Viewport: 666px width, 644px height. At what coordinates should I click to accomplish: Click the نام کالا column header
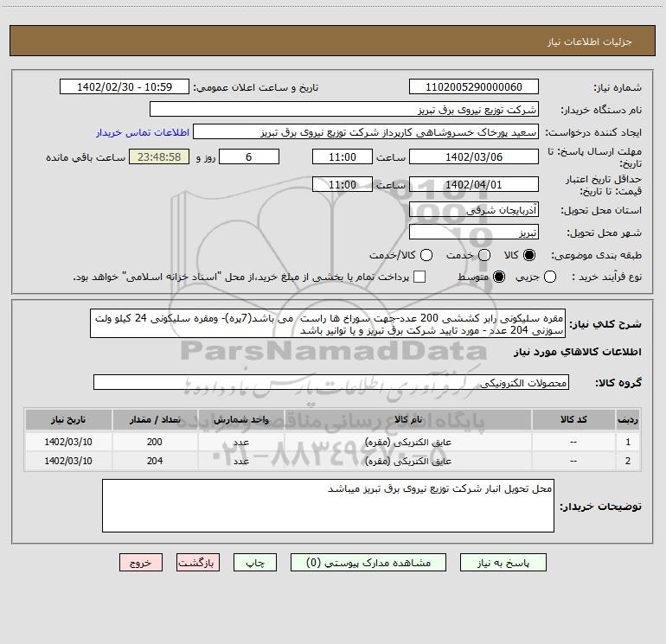coord(408,419)
